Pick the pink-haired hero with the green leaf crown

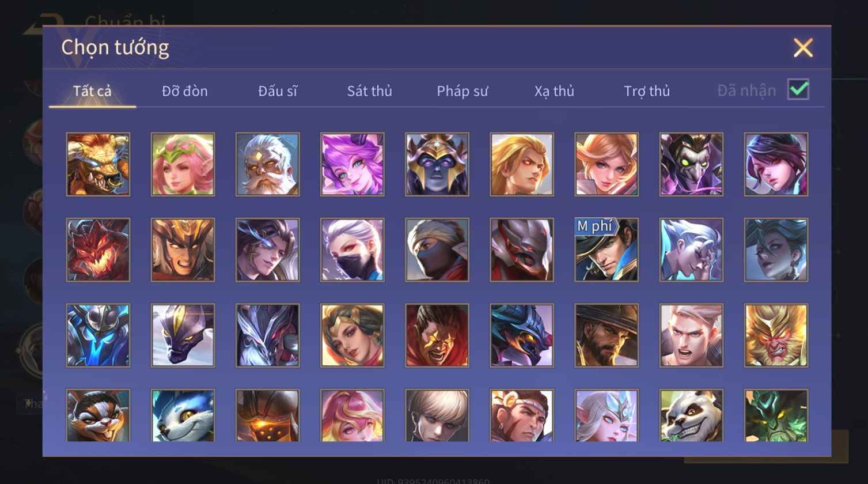coord(183,164)
